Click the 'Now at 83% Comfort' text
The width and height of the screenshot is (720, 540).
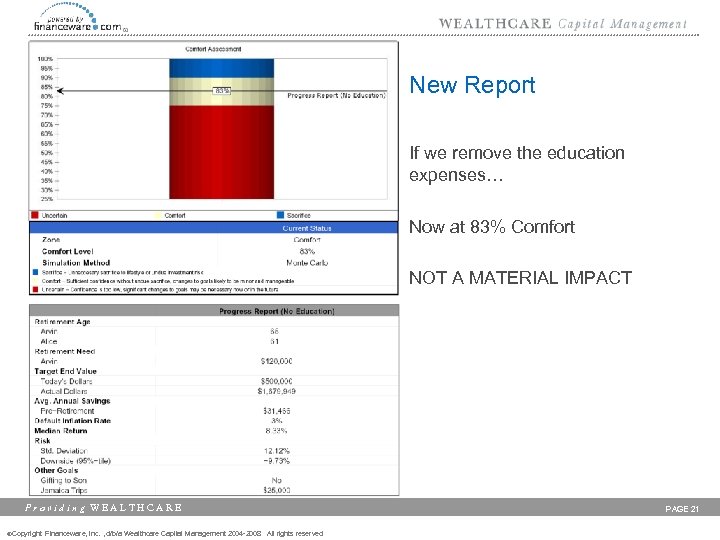[492, 227]
